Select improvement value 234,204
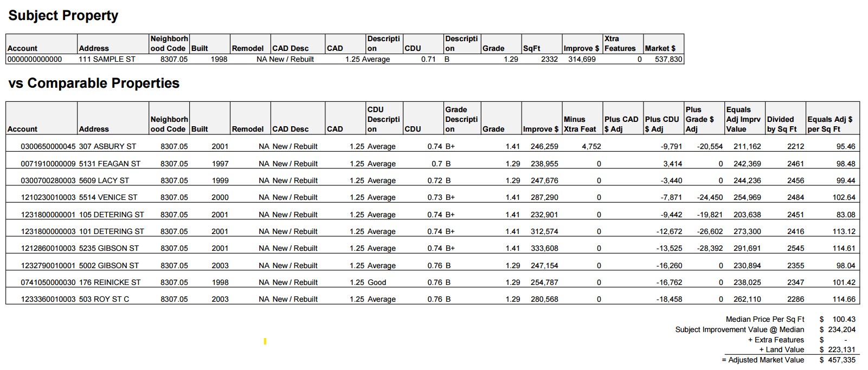 [x=841, y=329]
